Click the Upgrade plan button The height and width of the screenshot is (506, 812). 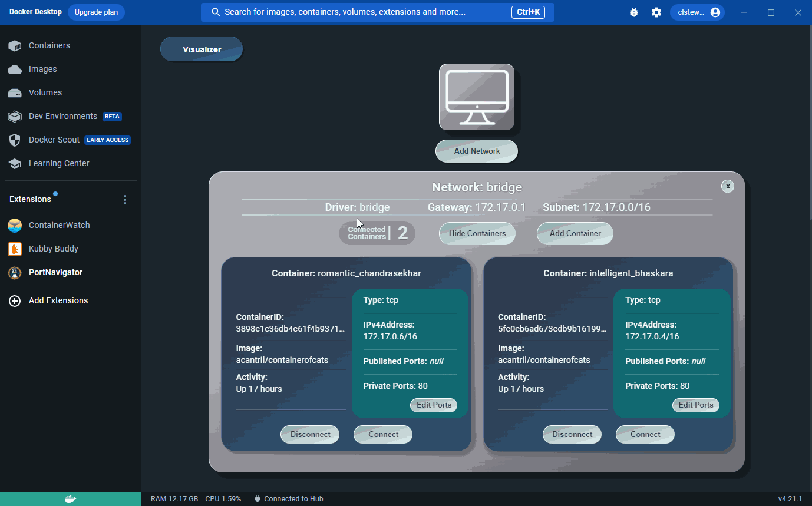point(96,12)
